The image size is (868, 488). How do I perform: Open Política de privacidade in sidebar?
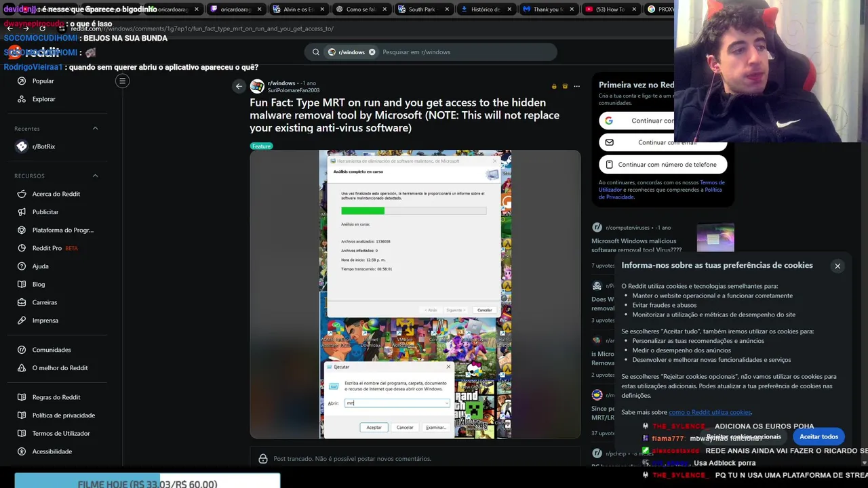pos(56,415)
